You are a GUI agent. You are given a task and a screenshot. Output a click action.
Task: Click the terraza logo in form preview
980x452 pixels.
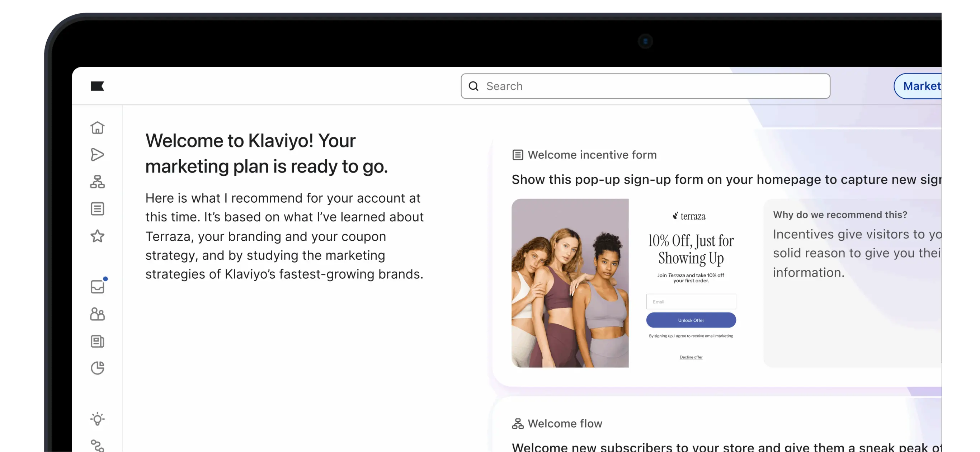pyautogui.click(x=689, y=216)
